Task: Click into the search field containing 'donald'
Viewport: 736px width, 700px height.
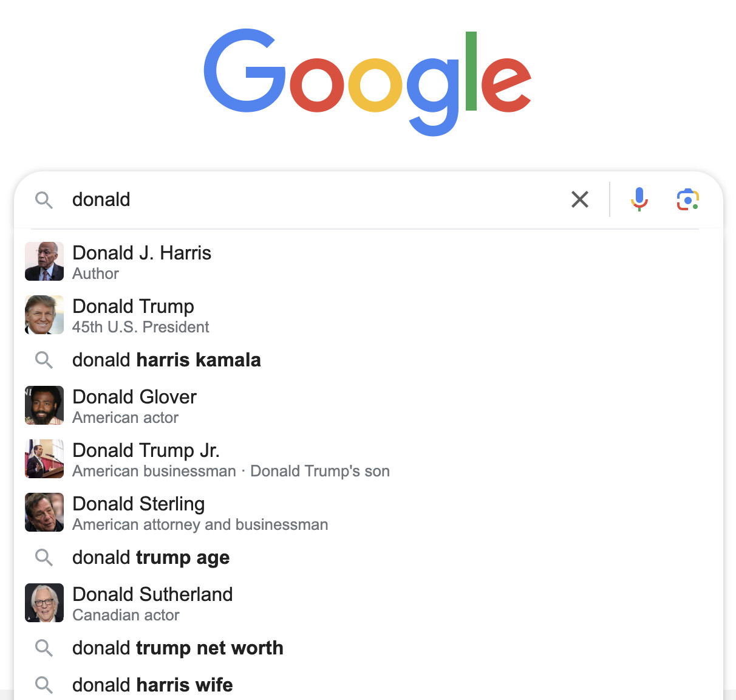Action: (316, 199)
